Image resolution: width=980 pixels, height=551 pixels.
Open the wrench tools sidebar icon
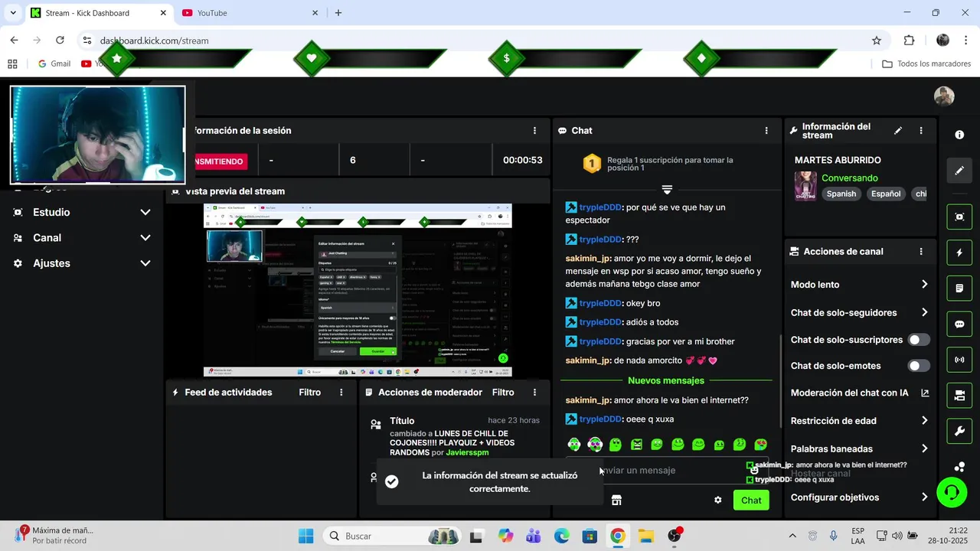coord(959,431)
